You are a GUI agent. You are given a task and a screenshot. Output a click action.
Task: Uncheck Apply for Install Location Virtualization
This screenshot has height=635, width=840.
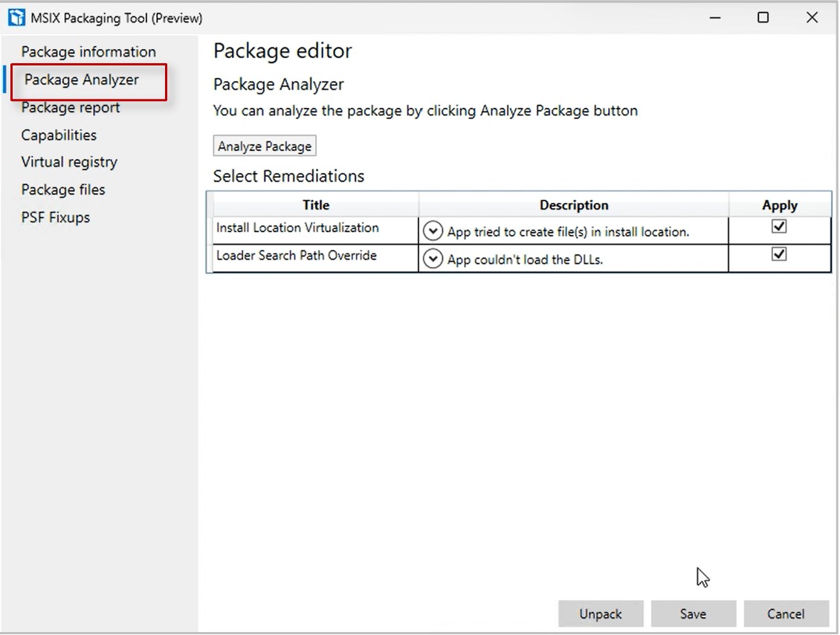[x=779, y=226]
